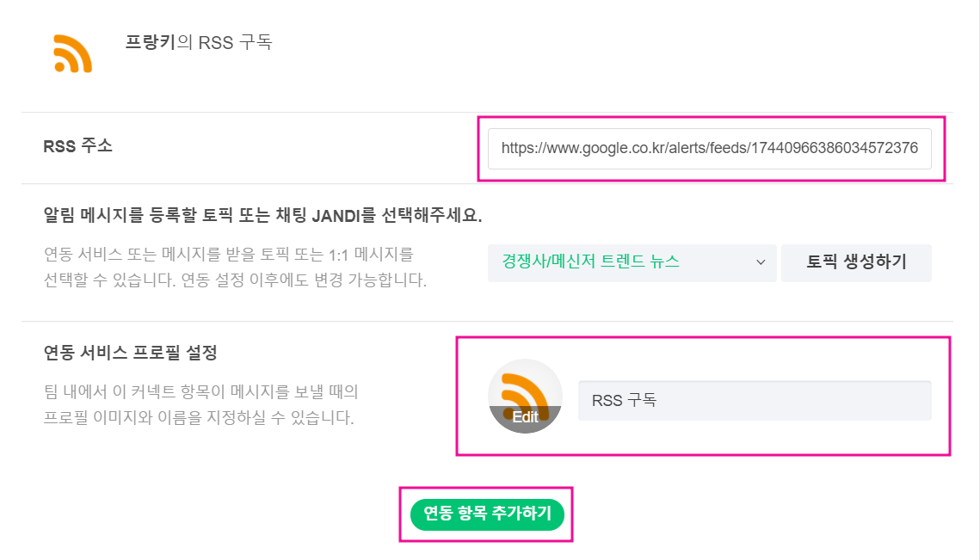Click the RSS 구독 profile name field
The height and width of the screenshot is (560, 980).
(754, 400)
